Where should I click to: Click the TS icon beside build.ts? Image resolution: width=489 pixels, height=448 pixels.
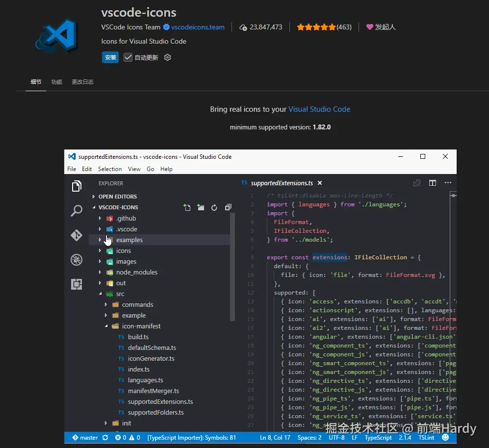(121, 337)
